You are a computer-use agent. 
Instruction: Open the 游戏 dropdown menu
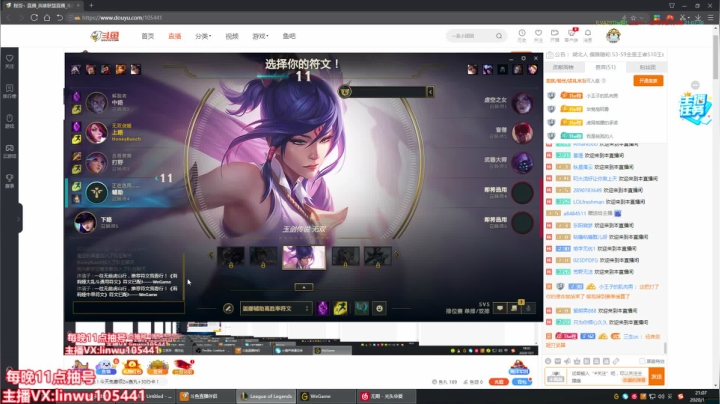[x=260, y=36]
